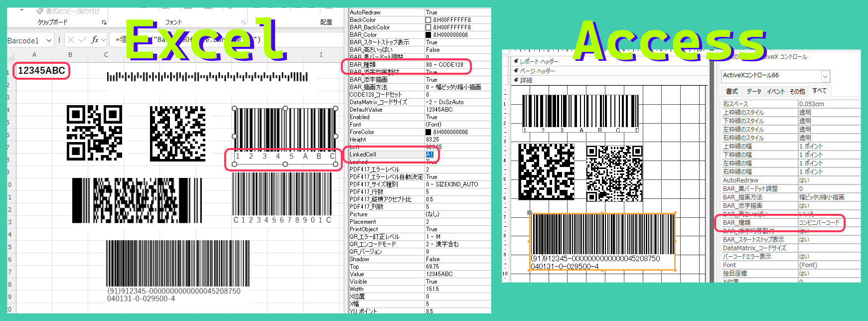Screen dimensions: 868x321
Task: Click the BackColor white color swatch
Action: pyautogui.click(x=428, y=20)
